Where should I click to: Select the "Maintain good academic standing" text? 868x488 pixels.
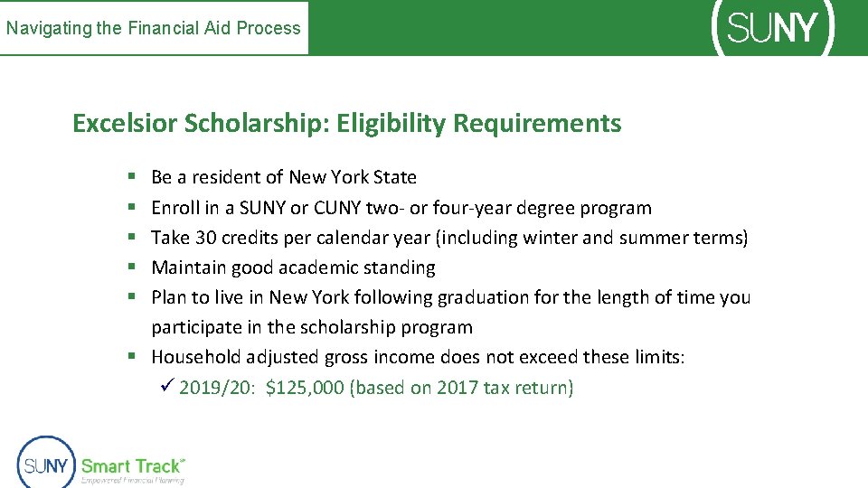click(293, 267)
